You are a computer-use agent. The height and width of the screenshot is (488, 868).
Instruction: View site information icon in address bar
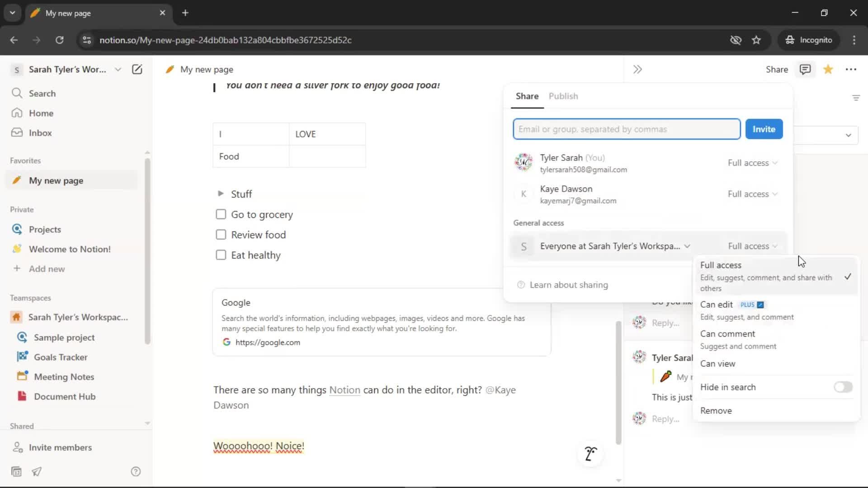(86, 40)
